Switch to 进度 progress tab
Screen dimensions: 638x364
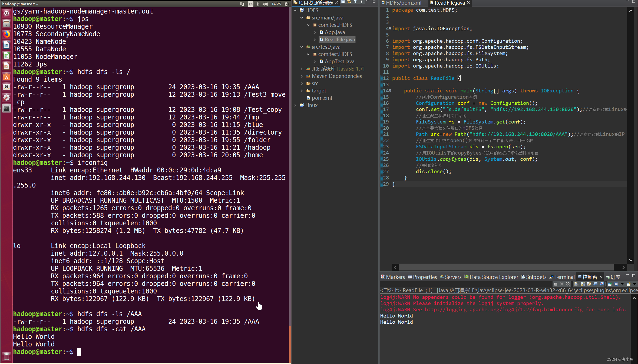point(613,277)
